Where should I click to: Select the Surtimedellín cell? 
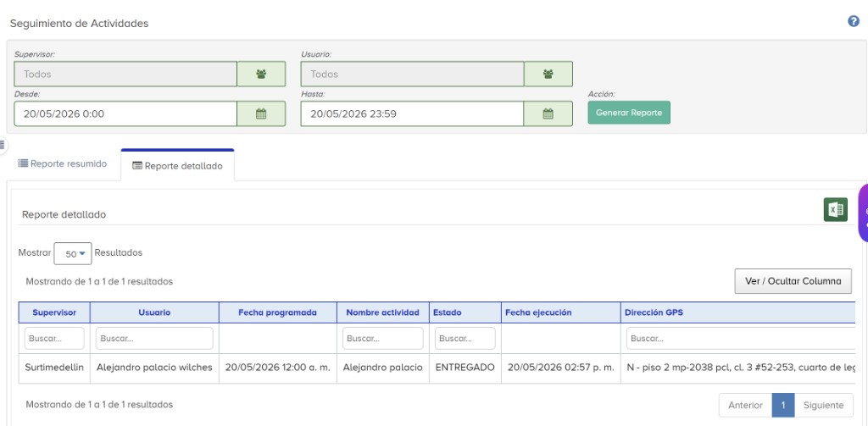[x=54, y=368]
